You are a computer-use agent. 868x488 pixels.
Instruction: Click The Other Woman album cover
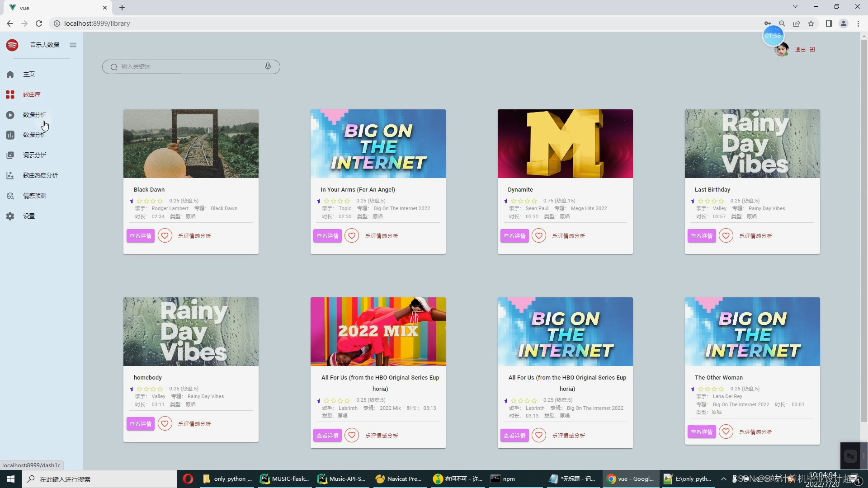(752, 331)
